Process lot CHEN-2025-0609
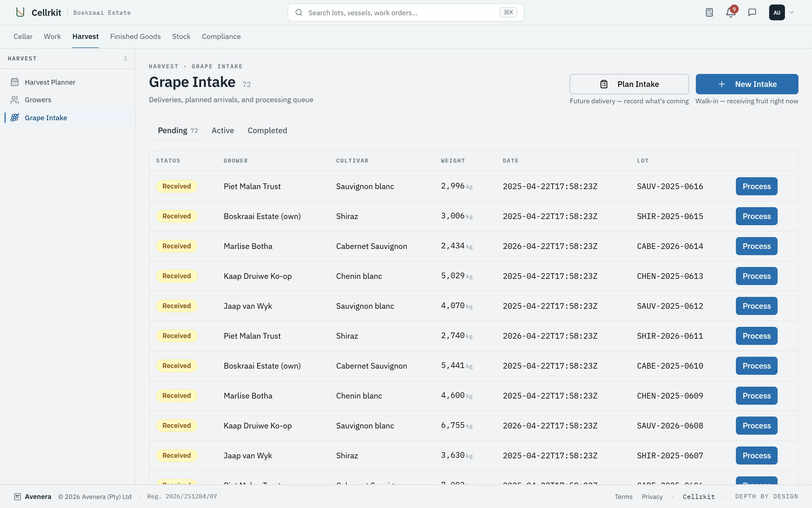812x508 pixels. tap(756, 395)
